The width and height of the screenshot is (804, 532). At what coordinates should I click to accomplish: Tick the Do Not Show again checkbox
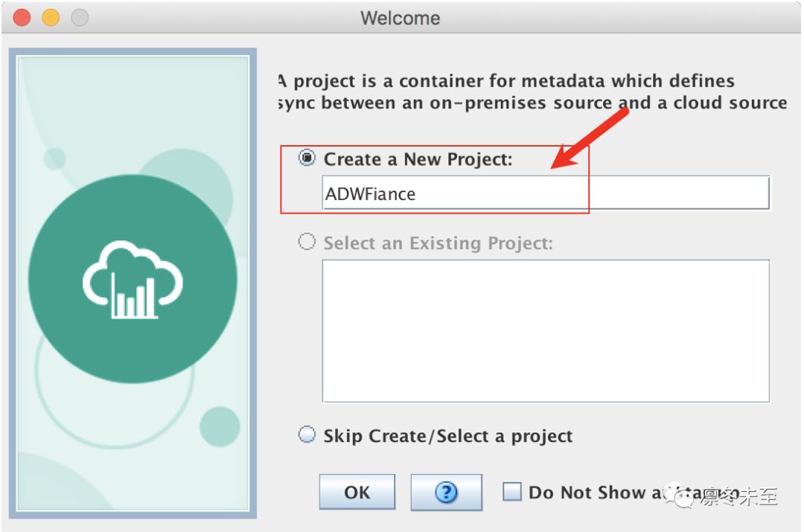pyautogui.click(x=512, y=491)
